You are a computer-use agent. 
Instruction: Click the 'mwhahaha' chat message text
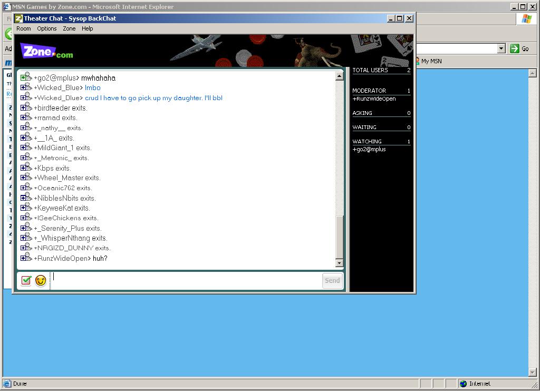pyautogui.click(x=98, y=78)
